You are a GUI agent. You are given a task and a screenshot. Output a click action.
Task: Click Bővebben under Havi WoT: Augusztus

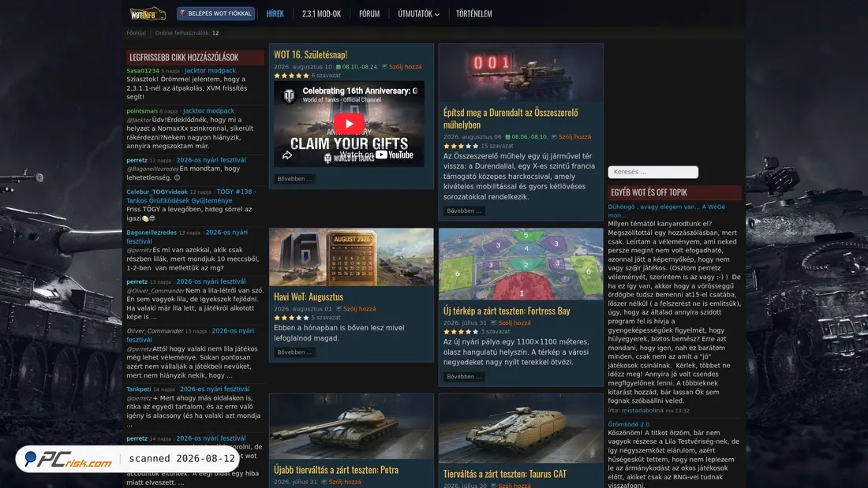(294, 352)
